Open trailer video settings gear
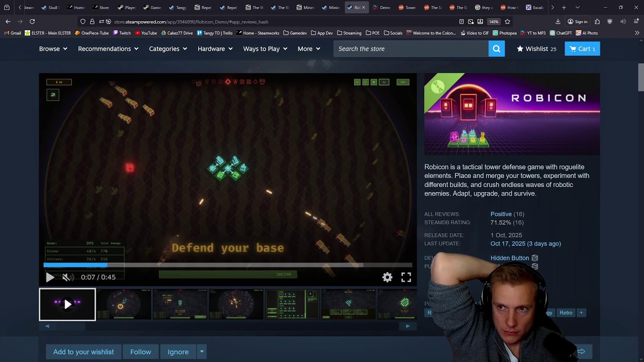644x362 pixels. pyautogui.click(x=387, y=277)
